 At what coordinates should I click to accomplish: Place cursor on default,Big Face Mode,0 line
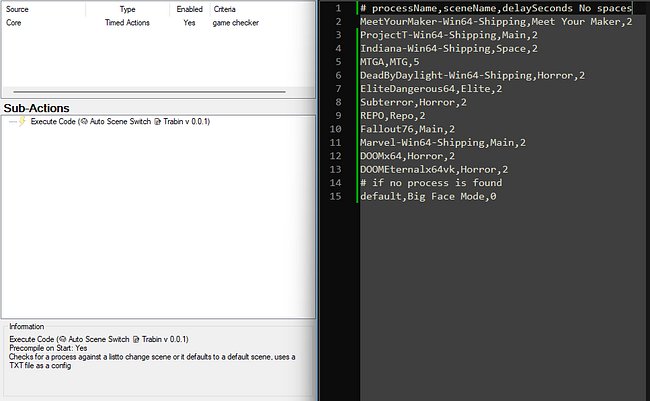[428, 196]
